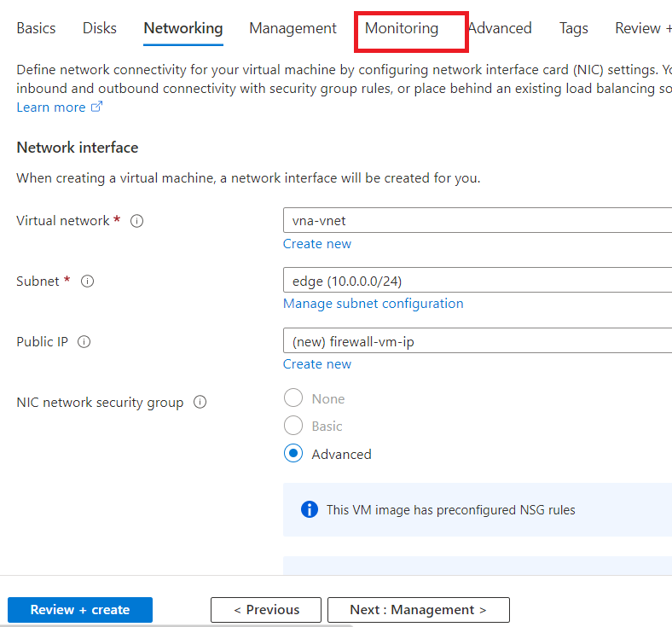Click info icon beside Subnet label
The width and height of the screenshot is (672, 627).
pos(87,282)
